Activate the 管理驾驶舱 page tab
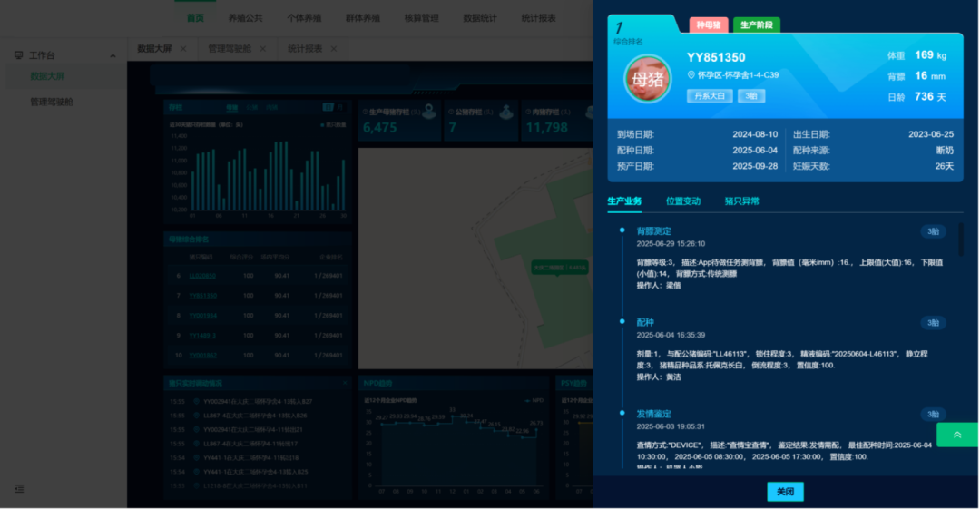The width and height of the screenshot is (980, 509). (x=230, y=49)
